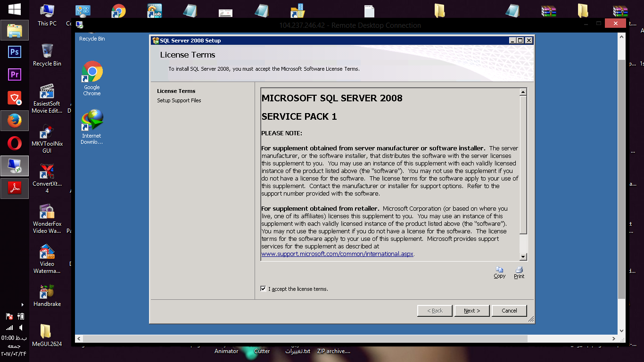This screenshot has width=644, height=362.
Task: Select the تغییرات.txt file label
Action: click(x=297, y=351)
